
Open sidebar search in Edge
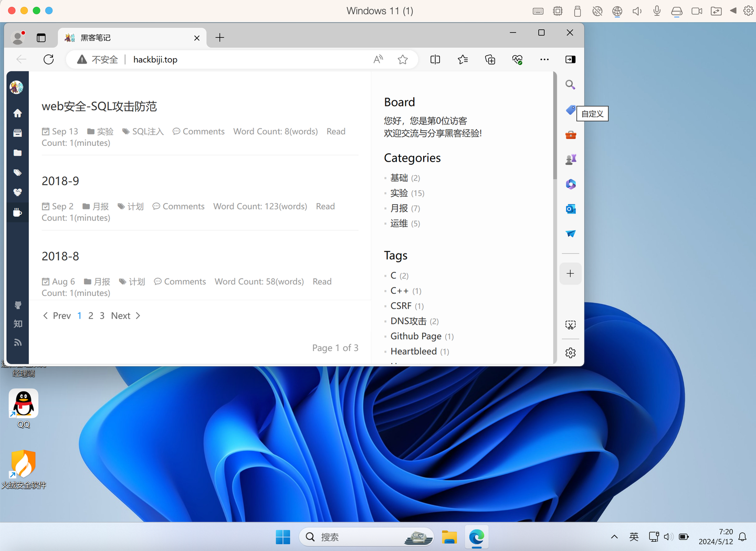point(570,84)
